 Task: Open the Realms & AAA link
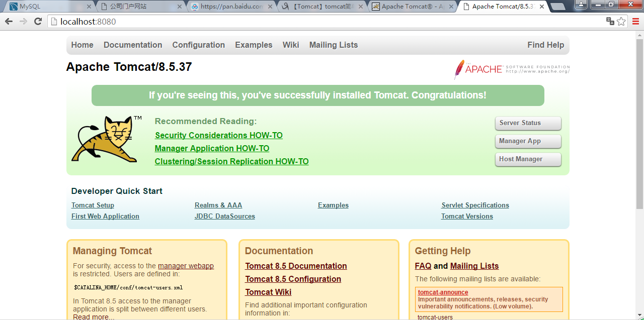coord(218,205)
